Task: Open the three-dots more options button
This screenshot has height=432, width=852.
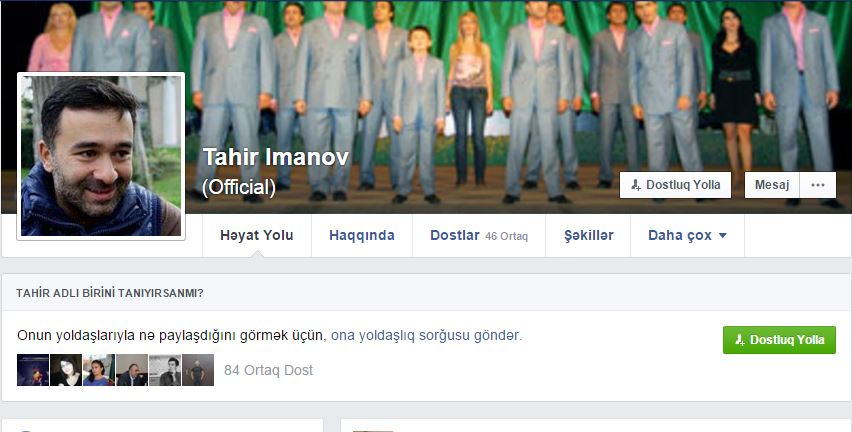Action: pyautogui.click(x=817, y=185)
